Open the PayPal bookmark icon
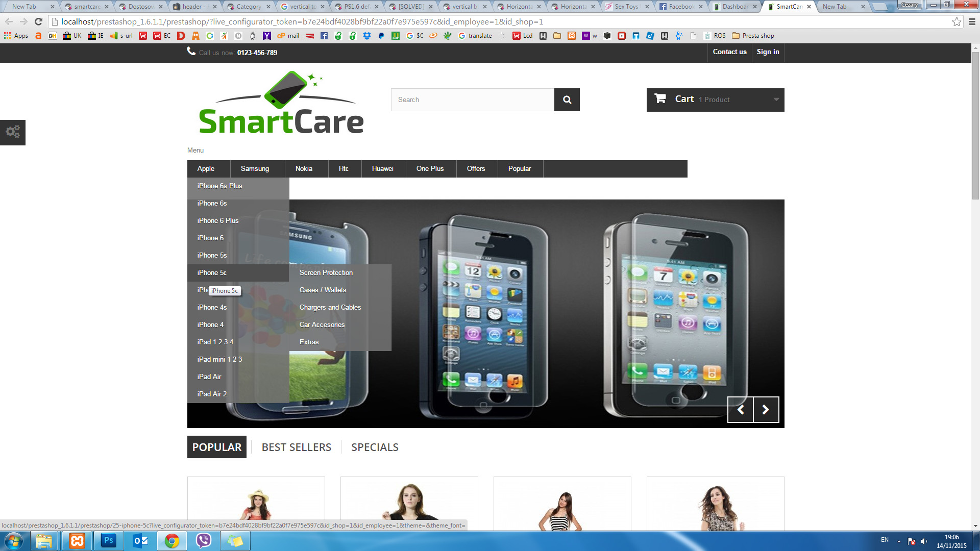The width and height of the screenshot is (980, 551). point(381,36)
